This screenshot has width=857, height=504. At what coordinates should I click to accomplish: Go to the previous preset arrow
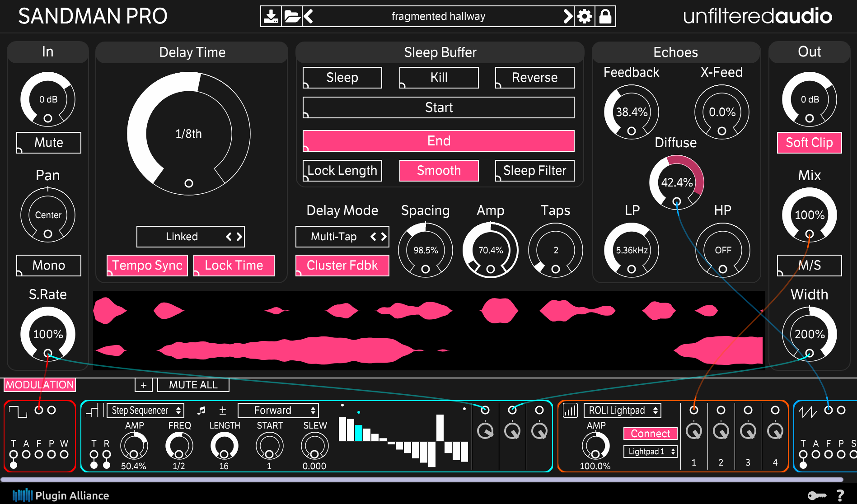pos(309,16)
